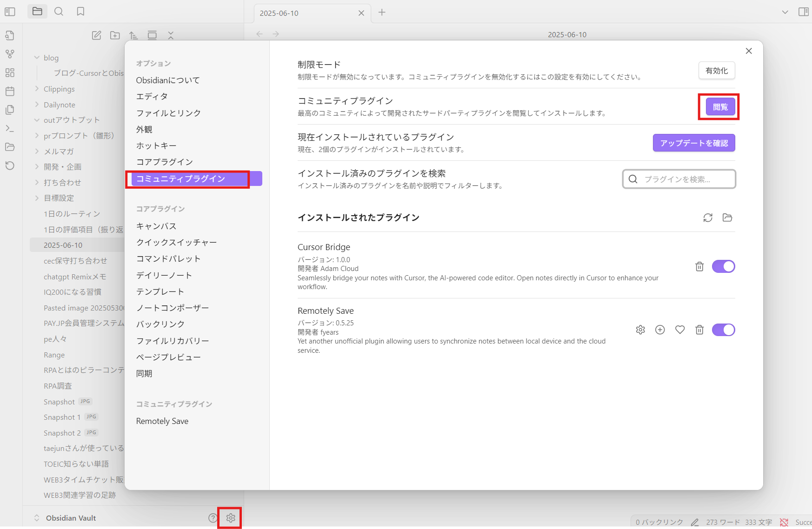Click the insert template ribbon icon
The width and height of the screenshot is (812, 529).
(x=10, y=110)
